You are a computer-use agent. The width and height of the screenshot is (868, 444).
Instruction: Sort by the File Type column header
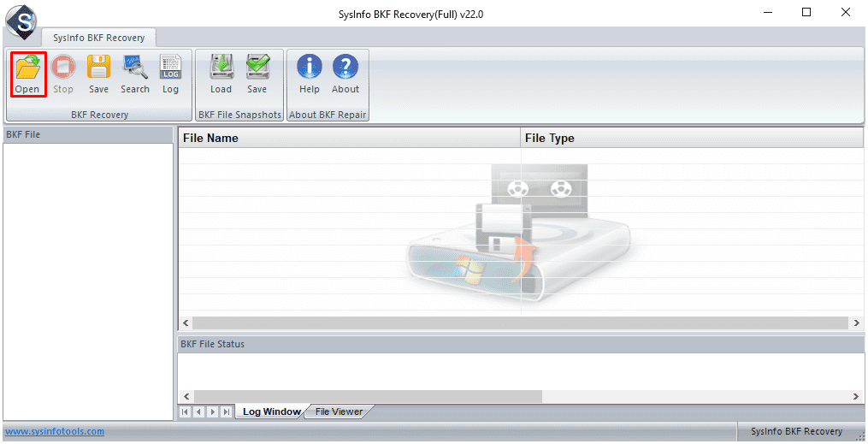point(692,138)
